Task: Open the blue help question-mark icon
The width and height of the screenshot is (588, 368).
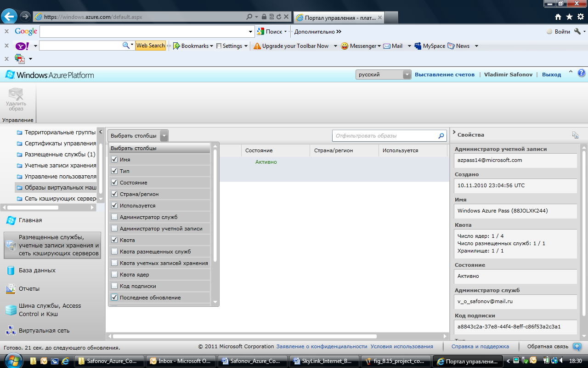Action: tap(581, 73)
